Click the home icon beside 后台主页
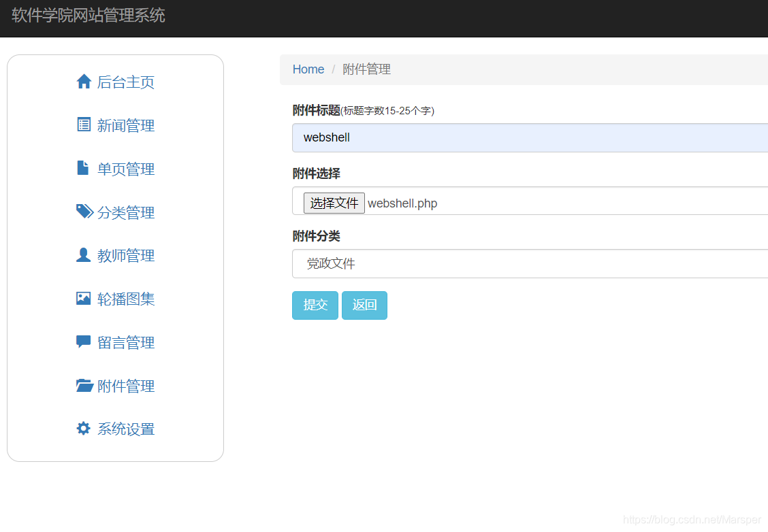Viewport: 768px width, 532px height. click(84, 81)
